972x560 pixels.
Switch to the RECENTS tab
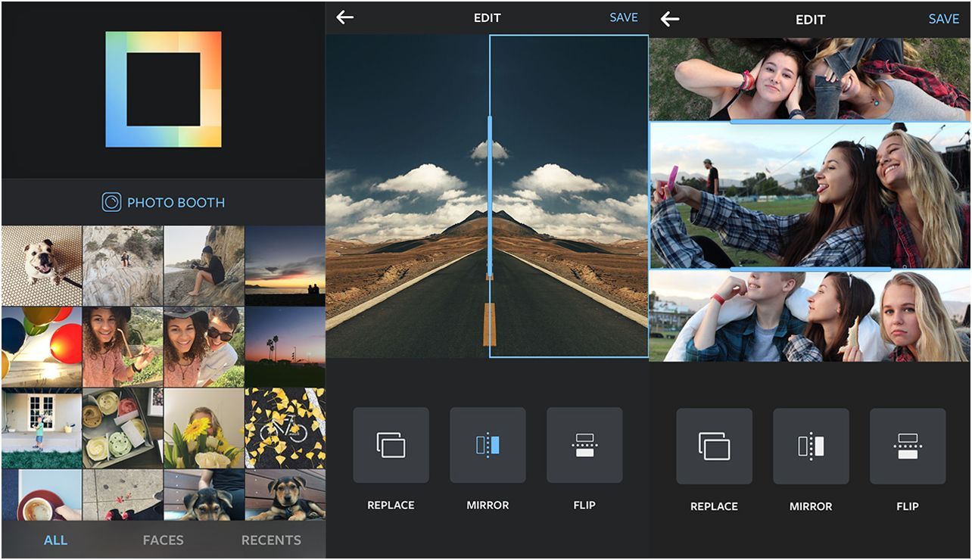[273, 540]
